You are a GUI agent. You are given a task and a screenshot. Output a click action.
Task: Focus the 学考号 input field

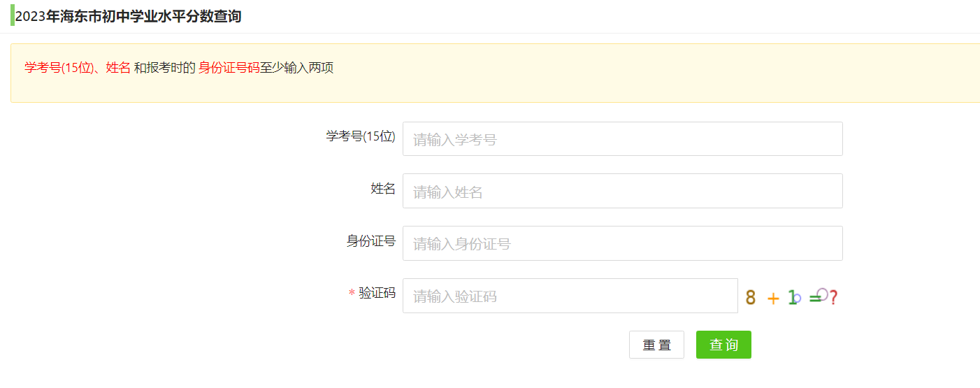(x=622, y=139)
